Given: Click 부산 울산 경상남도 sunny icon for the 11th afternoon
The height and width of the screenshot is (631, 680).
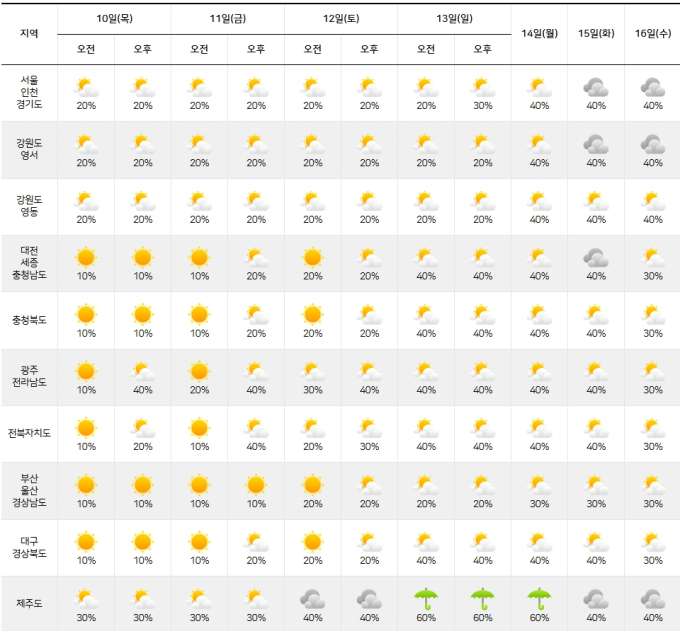Looking at the screenshot, I should 256,485.
